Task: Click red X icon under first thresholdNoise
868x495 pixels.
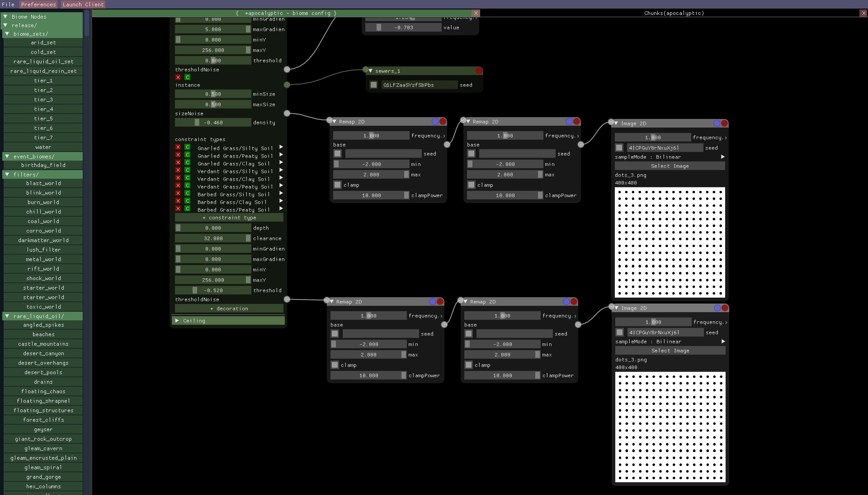Action: point(178,77)
